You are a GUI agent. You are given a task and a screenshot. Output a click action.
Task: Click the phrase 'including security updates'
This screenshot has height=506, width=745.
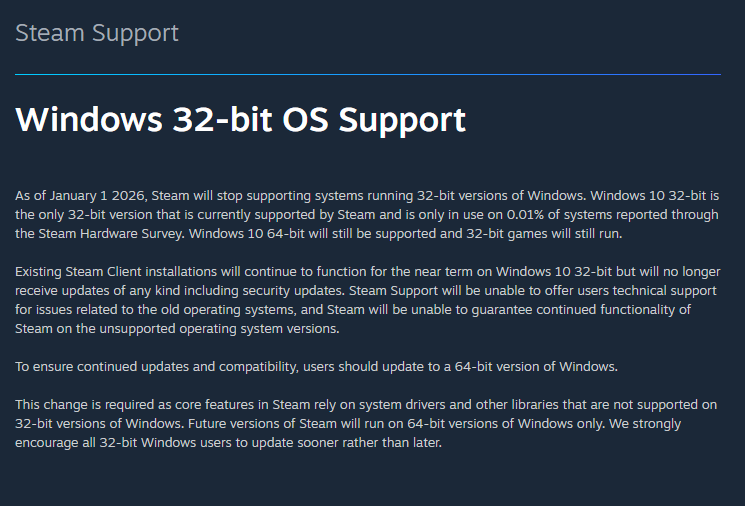coord(265,291)
